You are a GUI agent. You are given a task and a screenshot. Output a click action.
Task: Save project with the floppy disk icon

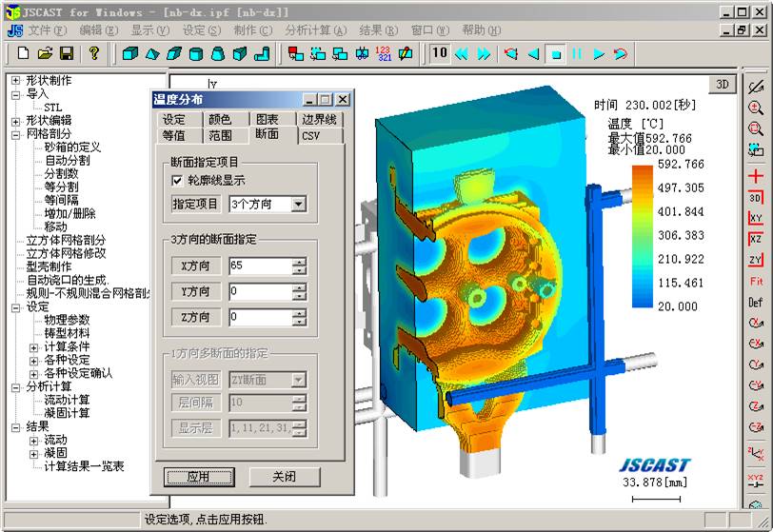[67, 52]
